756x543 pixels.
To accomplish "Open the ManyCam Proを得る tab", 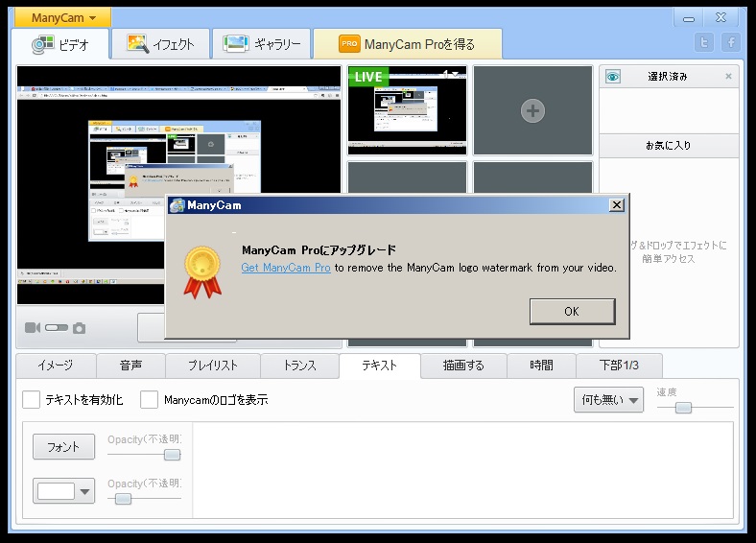I will tap(408, 44).
